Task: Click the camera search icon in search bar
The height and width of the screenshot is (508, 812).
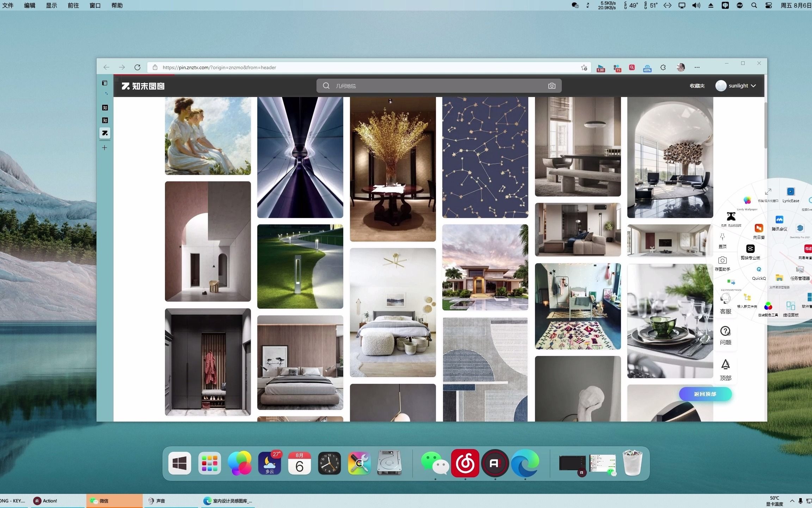Action: [x=551, y=86]
